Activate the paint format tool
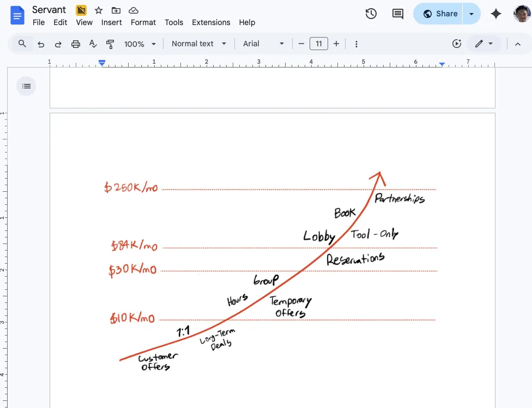The width and height of the screenshot is (532, 408). [110, 44]
